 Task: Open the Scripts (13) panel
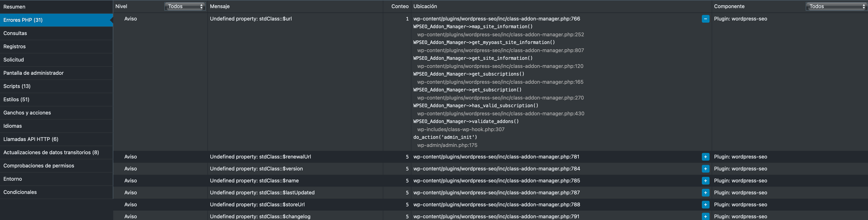(56, 86)
